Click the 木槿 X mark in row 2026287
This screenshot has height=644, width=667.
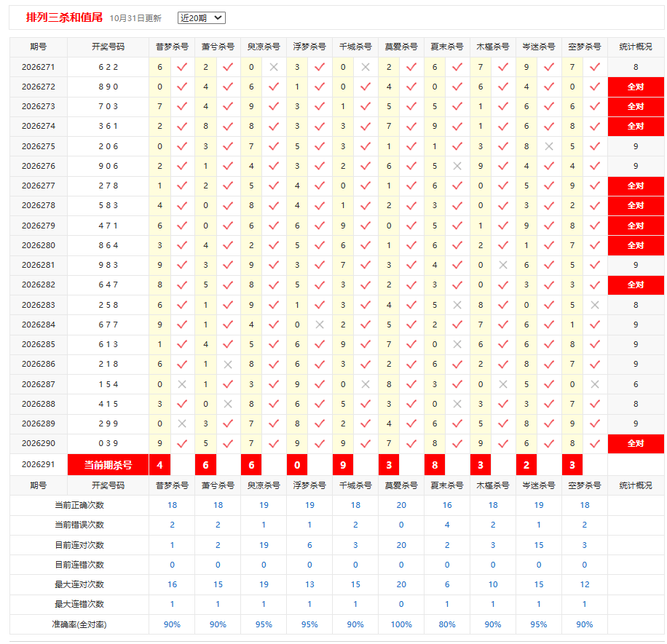[x=503, y=384]
